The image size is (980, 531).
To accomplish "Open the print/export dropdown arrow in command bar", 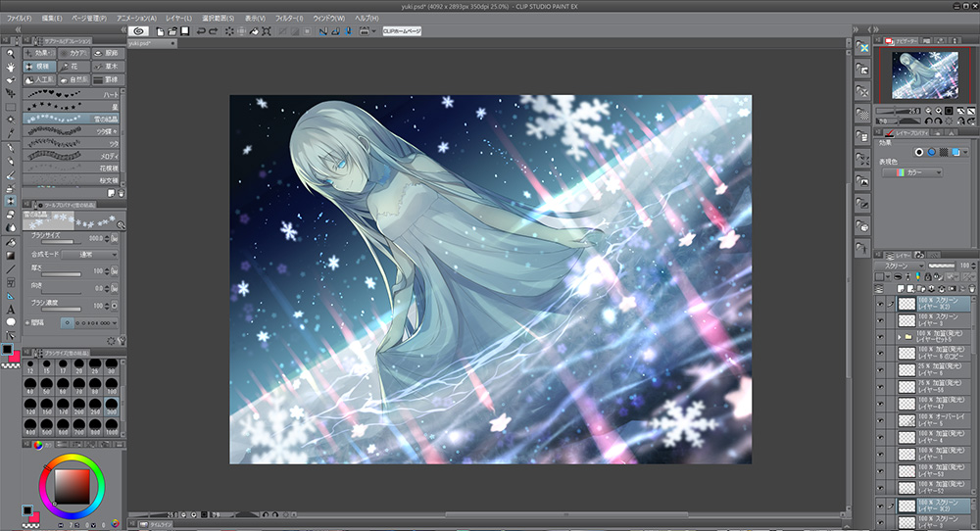I will click(373, 31).
